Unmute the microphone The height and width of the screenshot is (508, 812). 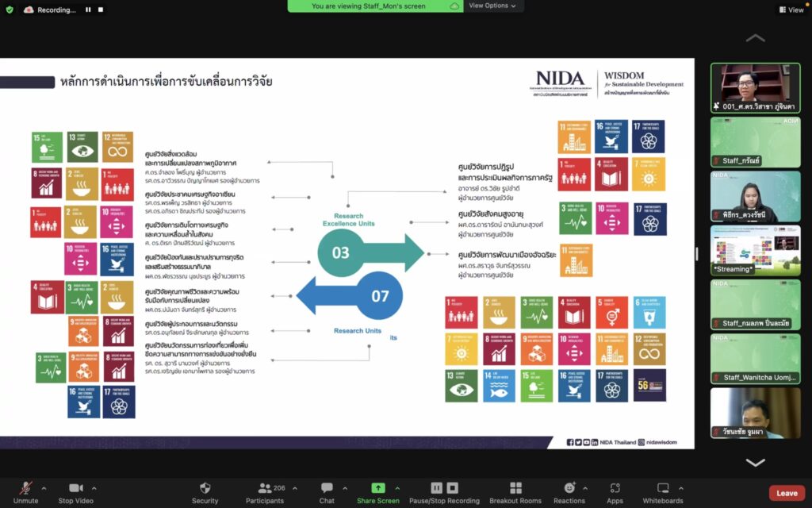coord(25,488)
